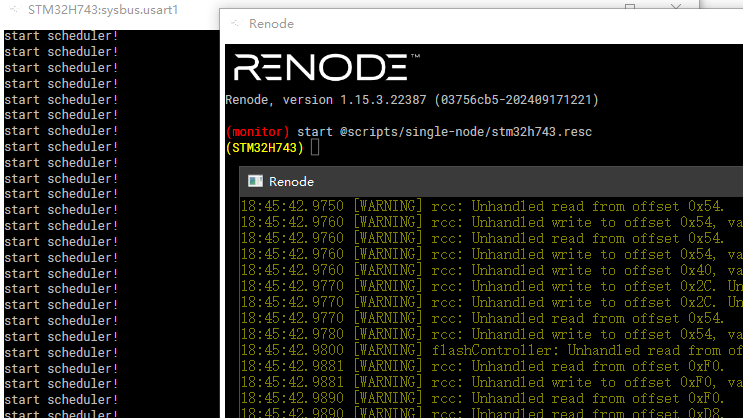This screenshot has height=418, width=743.
Task: Click the 18:45:42.9750 read offset 0x54 log line
Action: tap(482, 206)
